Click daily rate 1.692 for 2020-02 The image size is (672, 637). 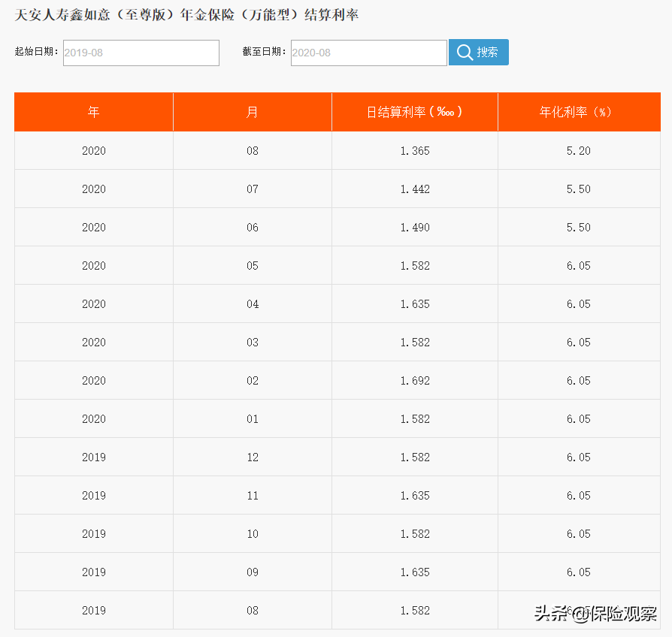click(415, 381)
